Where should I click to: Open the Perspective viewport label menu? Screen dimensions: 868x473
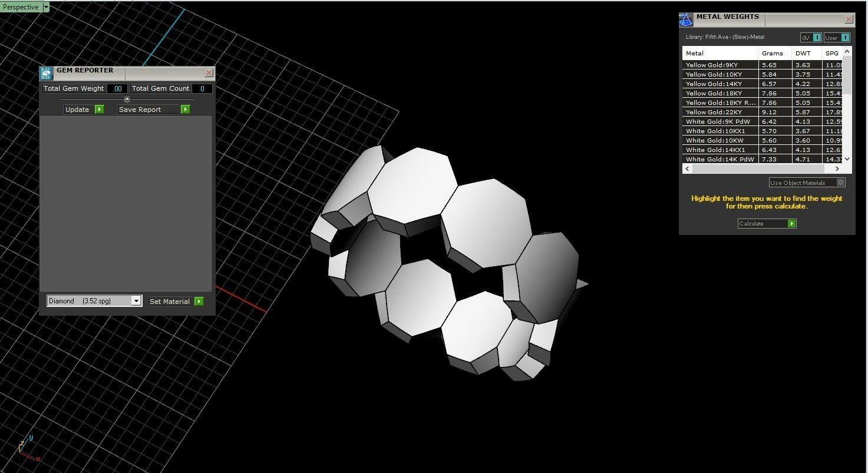pos(21,7)
